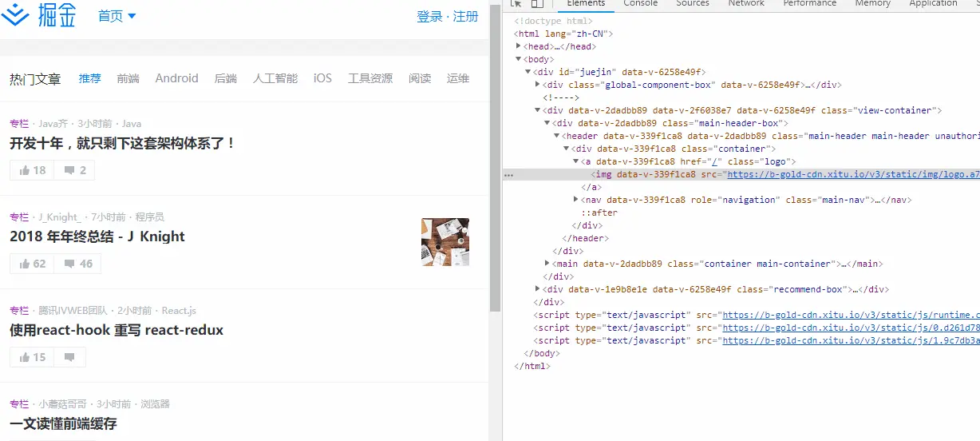Viewport: 980px width, 441px height.
Task: Select the 后端 category tab
Action: click(226, 78)
